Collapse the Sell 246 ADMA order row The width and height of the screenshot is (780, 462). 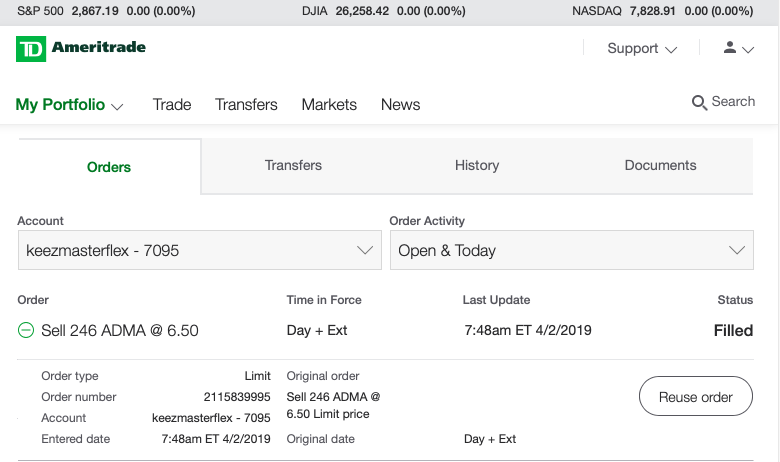(x=26, y=330)
